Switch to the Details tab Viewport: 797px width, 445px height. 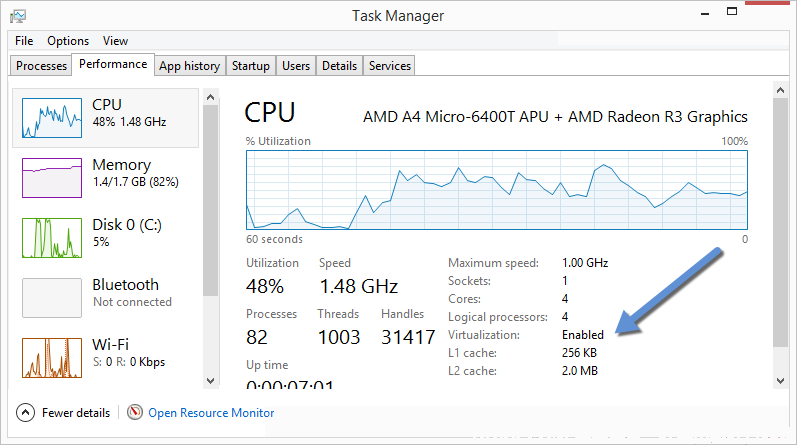point(340,66)
